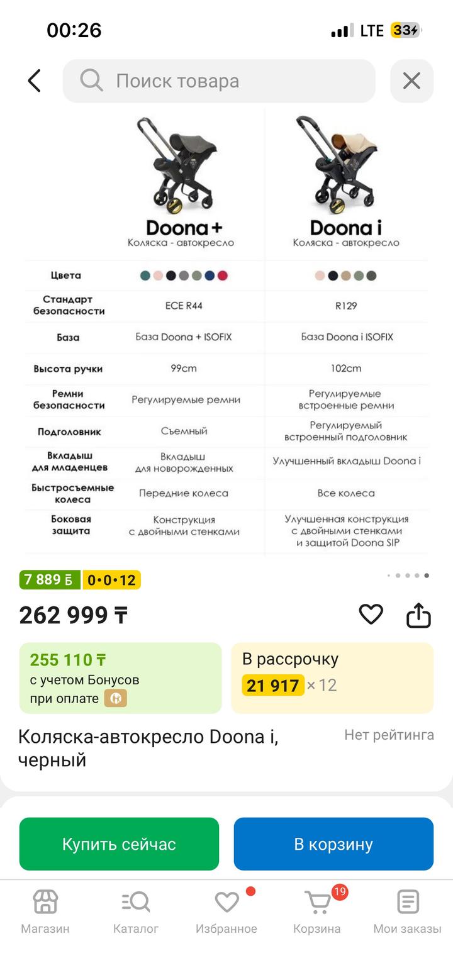Tap the 7 889 bonus badge
The width and height of the screenshot is (453, 980).
[x=49, y=580]
